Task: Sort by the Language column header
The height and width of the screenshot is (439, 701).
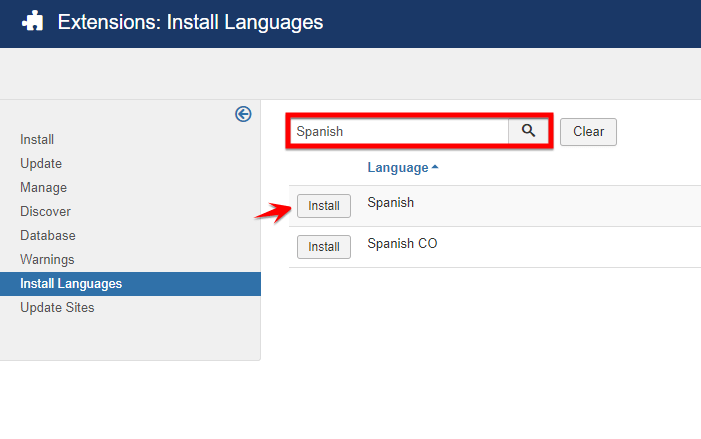Action: click(x=402, y=168)
